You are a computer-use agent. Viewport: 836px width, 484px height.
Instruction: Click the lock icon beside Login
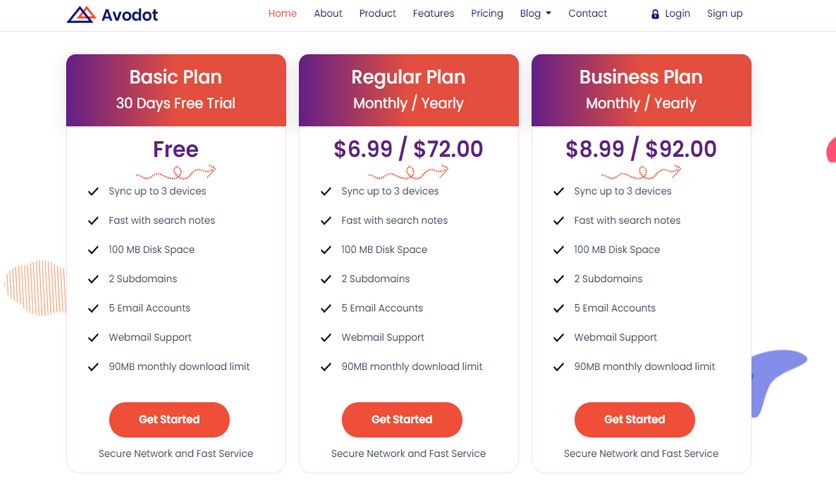(x=655, y=14)
